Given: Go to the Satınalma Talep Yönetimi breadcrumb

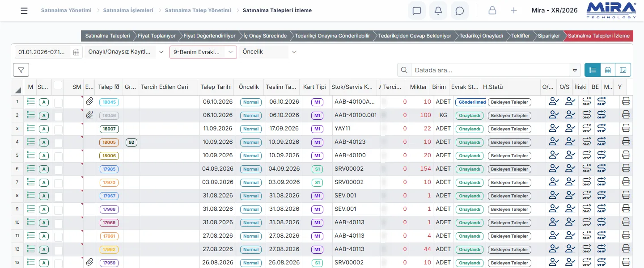Looking at the screenshot, I should point(198,10).
